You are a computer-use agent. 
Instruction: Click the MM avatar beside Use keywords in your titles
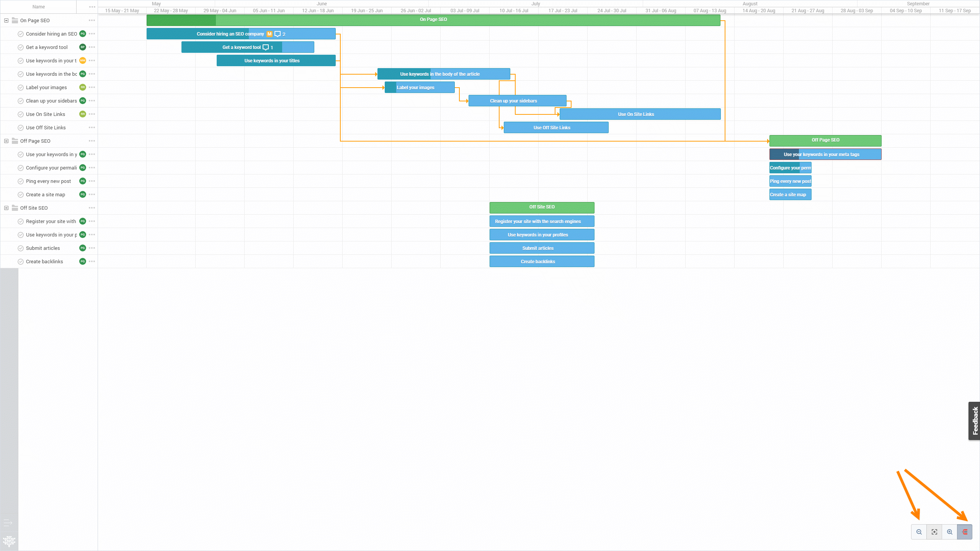(82, 60)
